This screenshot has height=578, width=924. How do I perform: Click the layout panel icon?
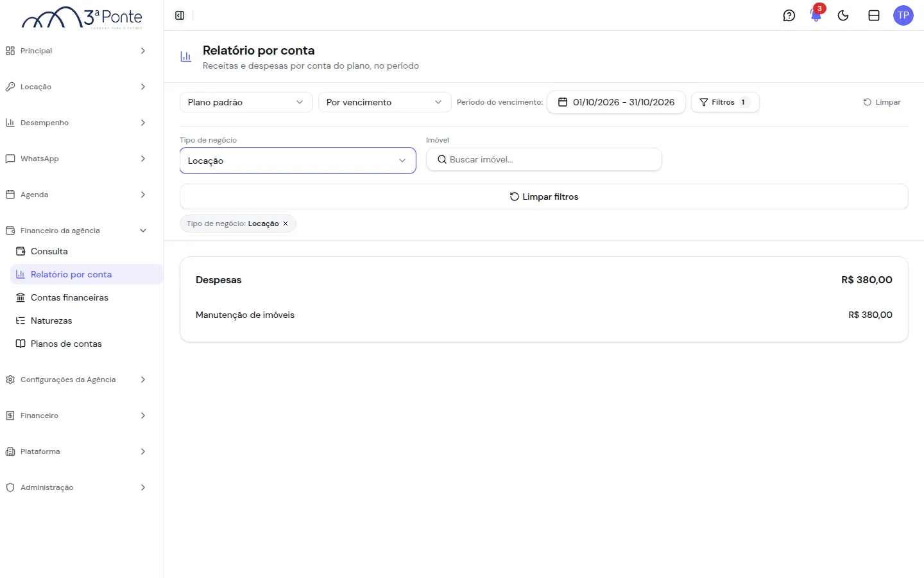[x=874, y=15]
